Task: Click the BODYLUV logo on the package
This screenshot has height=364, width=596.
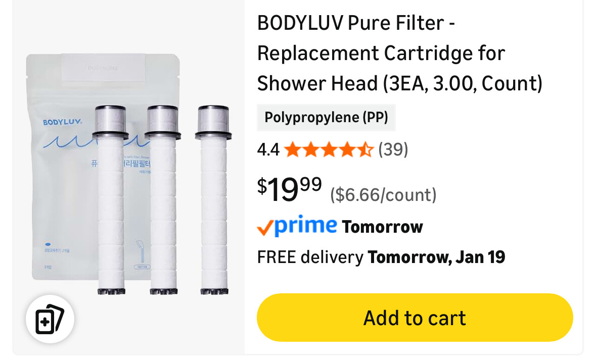Action: pos(62,122)
